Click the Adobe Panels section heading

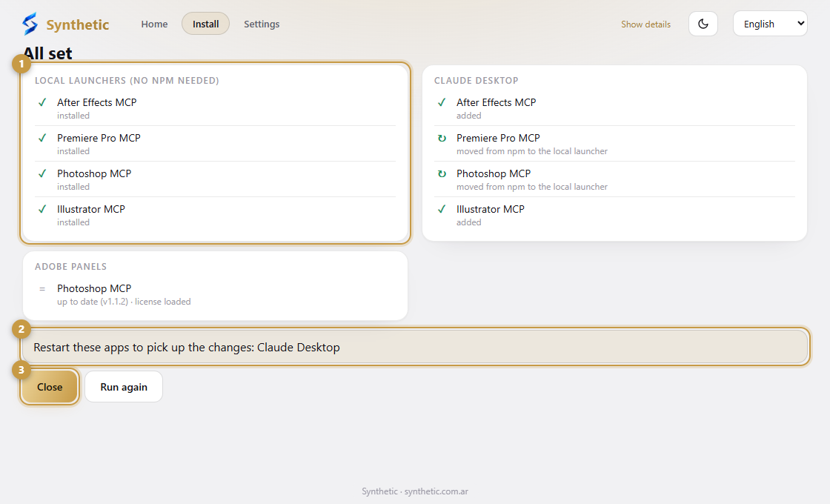(71, 266)
